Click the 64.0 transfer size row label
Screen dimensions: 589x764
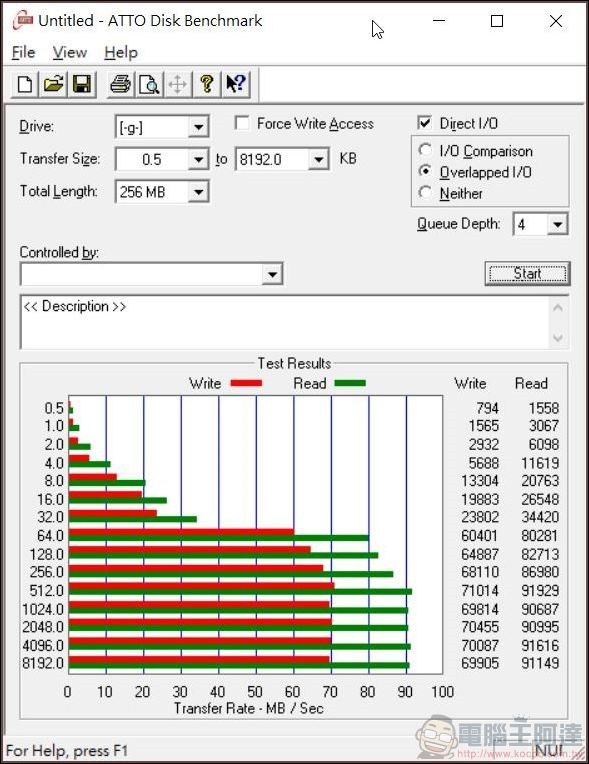pos(50,536)
